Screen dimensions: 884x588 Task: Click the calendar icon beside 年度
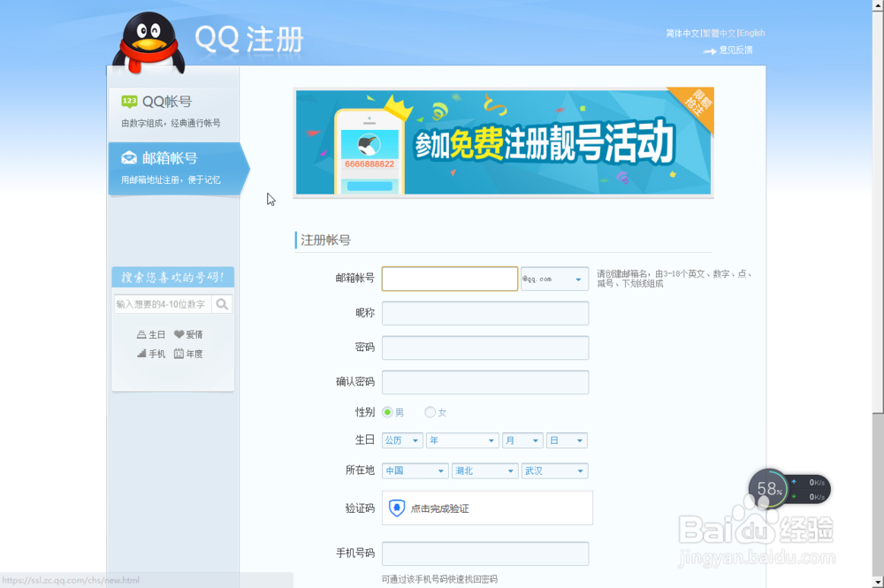[179, 354]
